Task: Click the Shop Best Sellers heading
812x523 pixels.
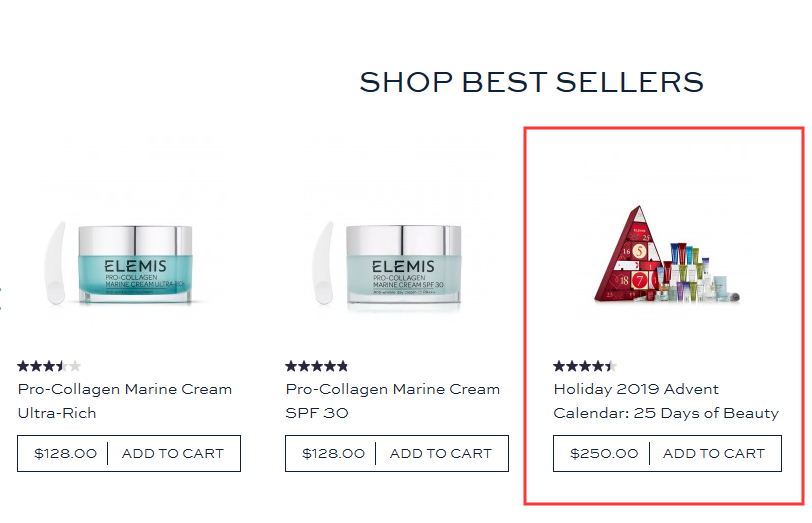Action: 531,82
